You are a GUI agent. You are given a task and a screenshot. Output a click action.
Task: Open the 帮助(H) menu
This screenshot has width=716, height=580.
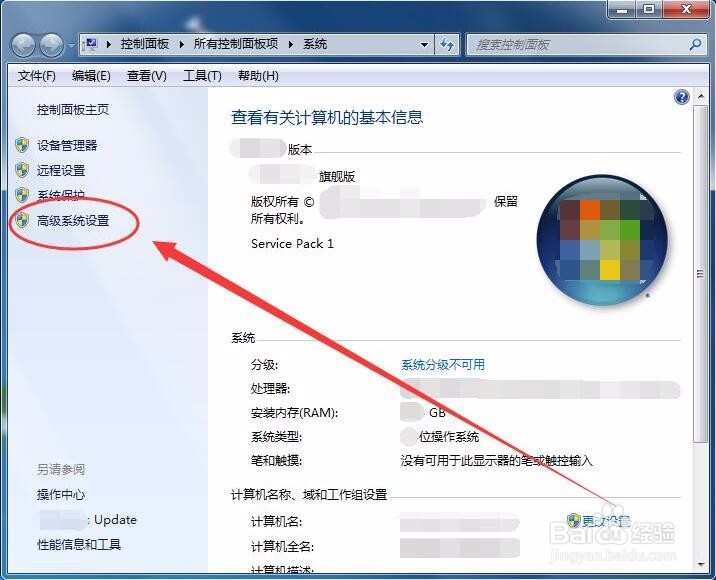point(258,75)
